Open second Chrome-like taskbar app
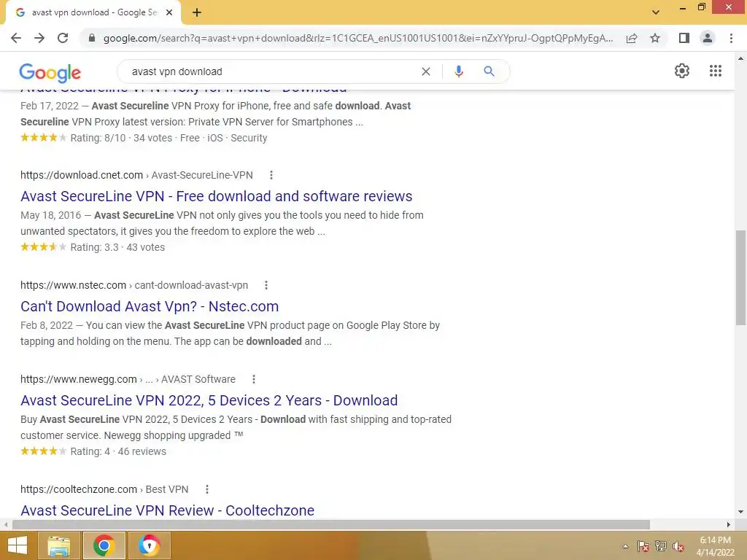This screenshot has height=560, width=747. [x=149, y=545]
